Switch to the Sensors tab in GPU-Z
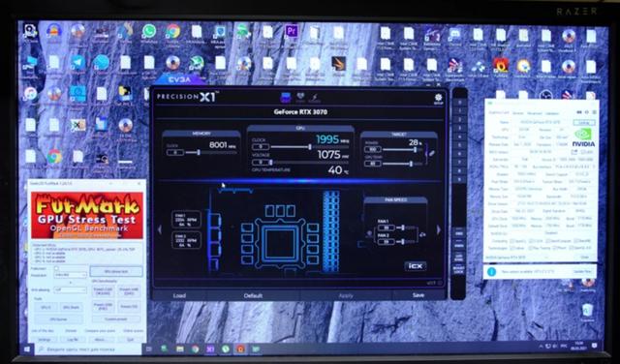Screen dimensions: 620x364 518,113
